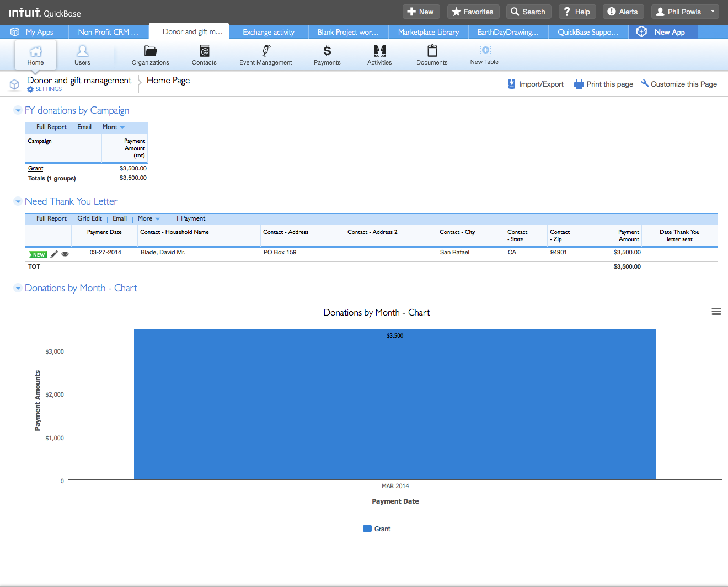Click the New Table plus icon
Viewport: 728px width, 587px height.
pyautogui.click(x=485, y=50)
